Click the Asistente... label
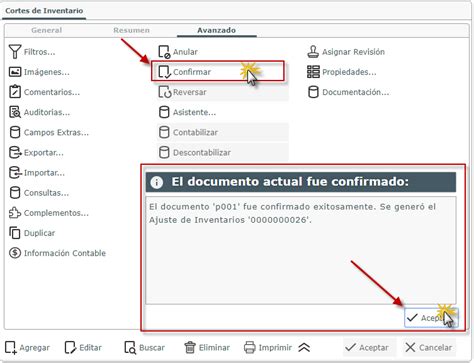Image resolution: width=474 pixels, height=363 pixels. tap(194, 112)
